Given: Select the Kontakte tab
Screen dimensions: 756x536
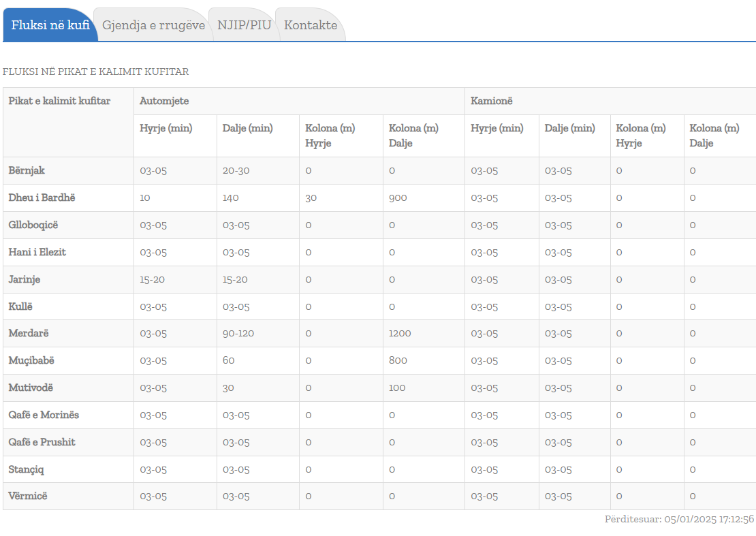Looking at the screenshot, I should pyautogui.click(x=311, y=25).
